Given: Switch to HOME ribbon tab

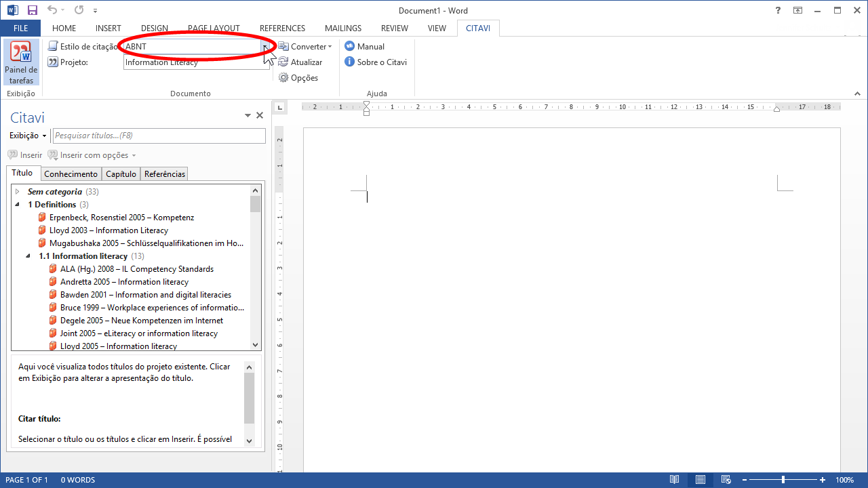Looking at the screenshot, I should [x=64, y=28].
